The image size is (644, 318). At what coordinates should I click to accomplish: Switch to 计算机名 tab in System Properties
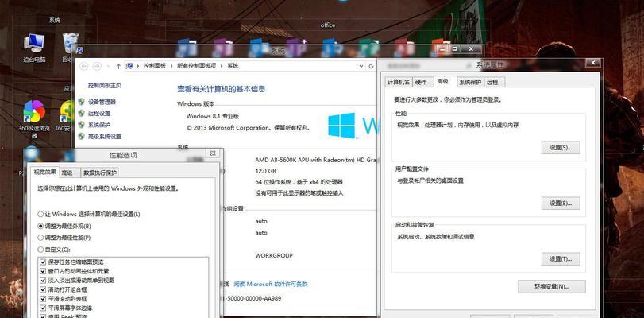point(399,82)
